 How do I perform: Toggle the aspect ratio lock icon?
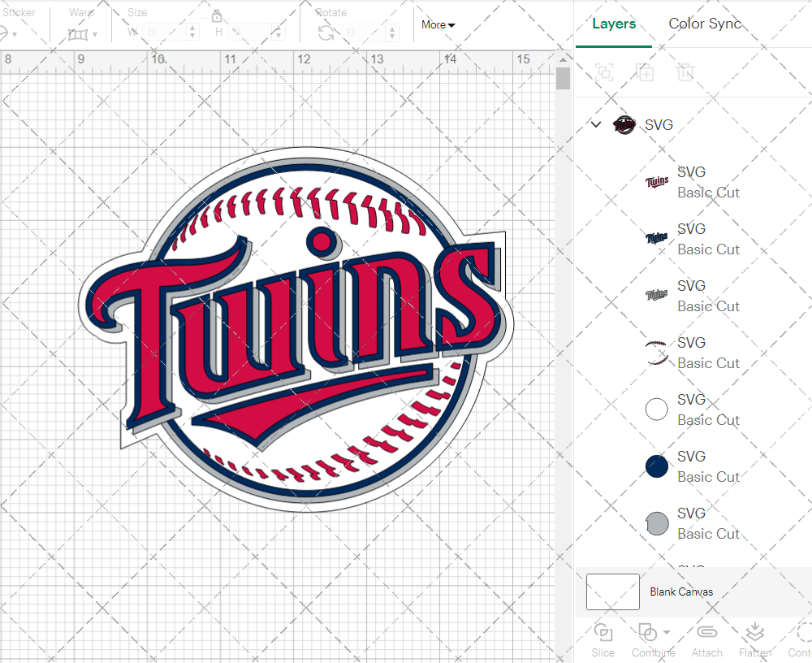coord(217,16)
